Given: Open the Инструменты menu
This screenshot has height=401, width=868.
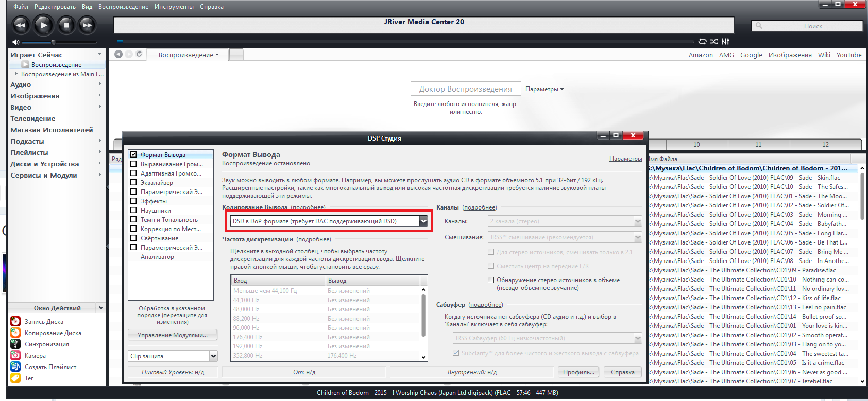Looking at the screenshot, I should coord(174,7).
